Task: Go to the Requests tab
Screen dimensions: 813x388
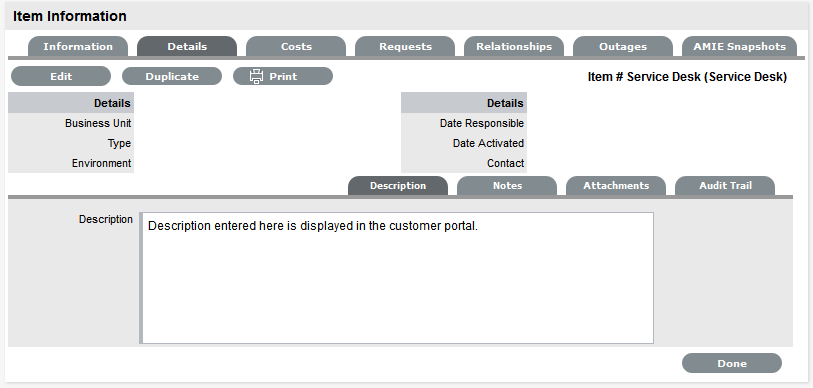Action: point(405,47)
